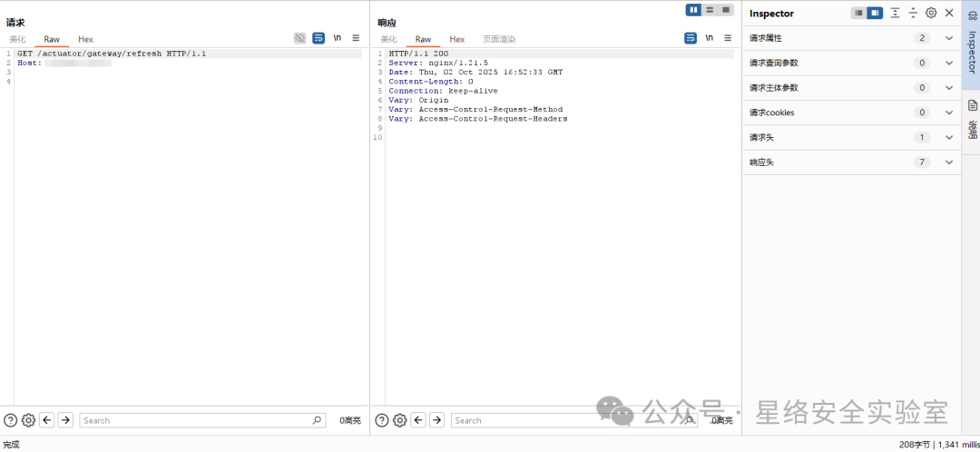Focus the response Search input field
Viewport: 980px width, 452px height.
point(568,420)
